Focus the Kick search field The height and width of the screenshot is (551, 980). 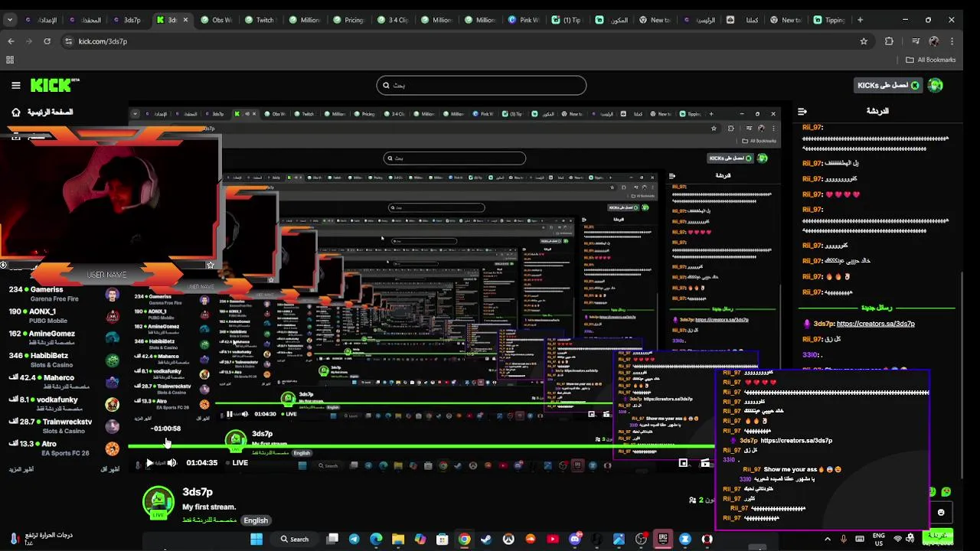click(x=482, y=86)
